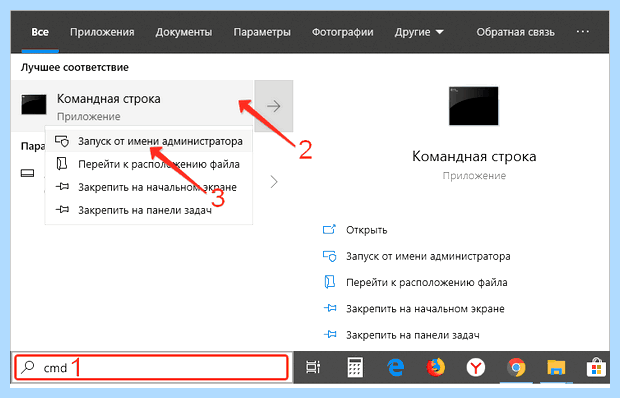620x398 pixels.
Task: Click the right panel admin shield icon
Action: [x=329, y=256]
